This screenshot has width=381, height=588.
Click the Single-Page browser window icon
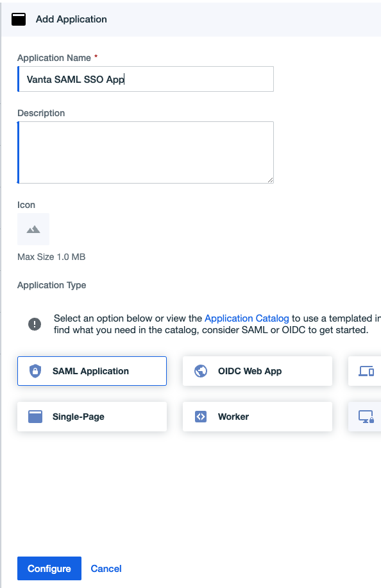[x=35, y=417]
